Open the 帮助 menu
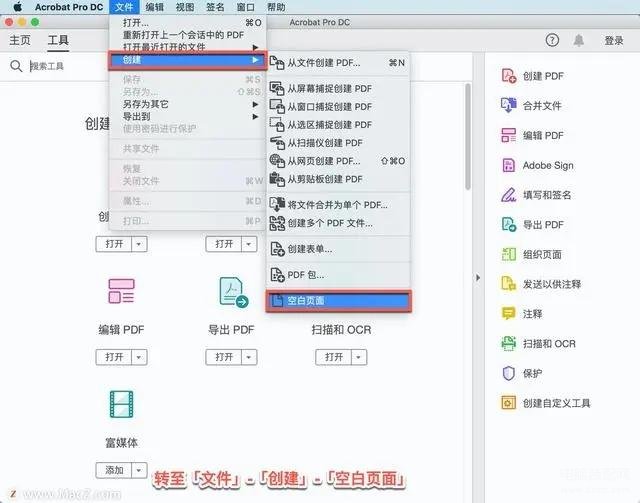The width and height of the screenshot is (640, 503). coord(276,7)
